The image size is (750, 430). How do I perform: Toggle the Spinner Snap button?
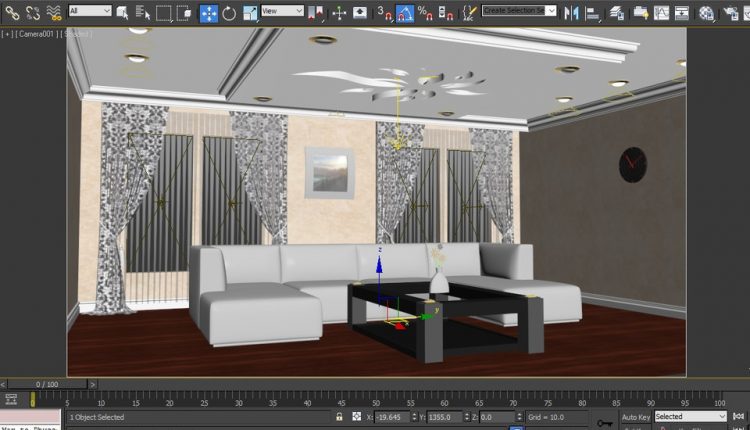pyautogui.click(x=446, y=13)
